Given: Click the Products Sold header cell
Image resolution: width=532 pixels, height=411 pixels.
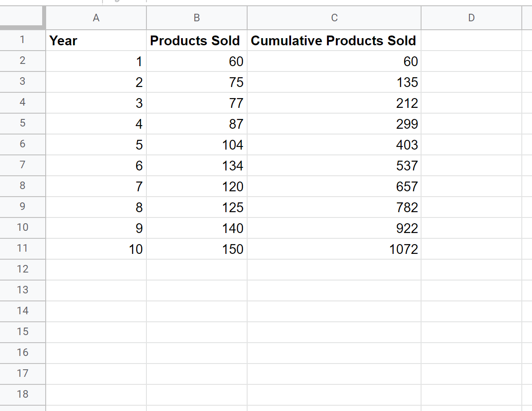Looking at the screenshot, I should [x=197, y=40].
